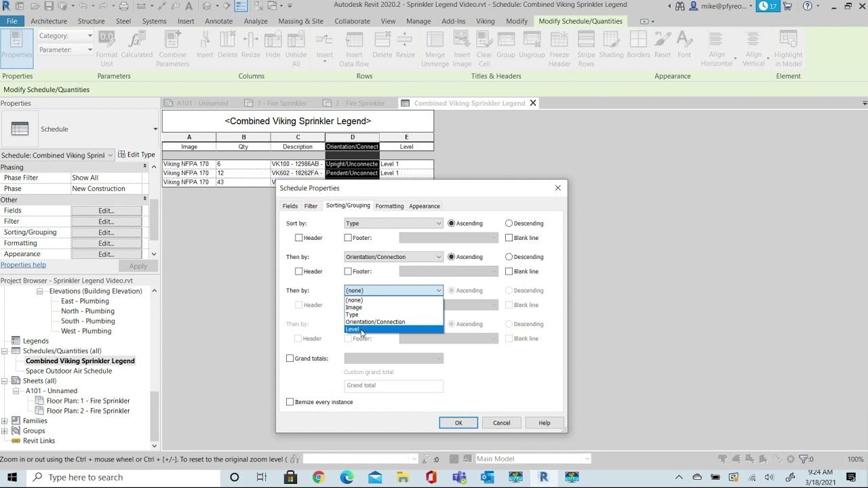Click the Borders ribbon icon
The width and height of the screenshot is (868, 488).
click(x=638, y=40)
